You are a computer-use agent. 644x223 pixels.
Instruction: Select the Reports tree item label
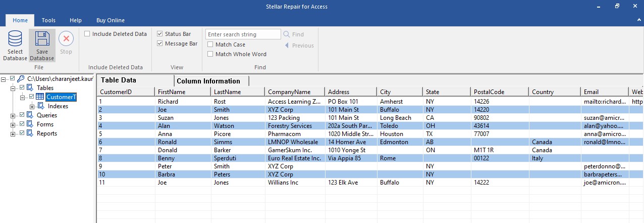tap(47, 133)
